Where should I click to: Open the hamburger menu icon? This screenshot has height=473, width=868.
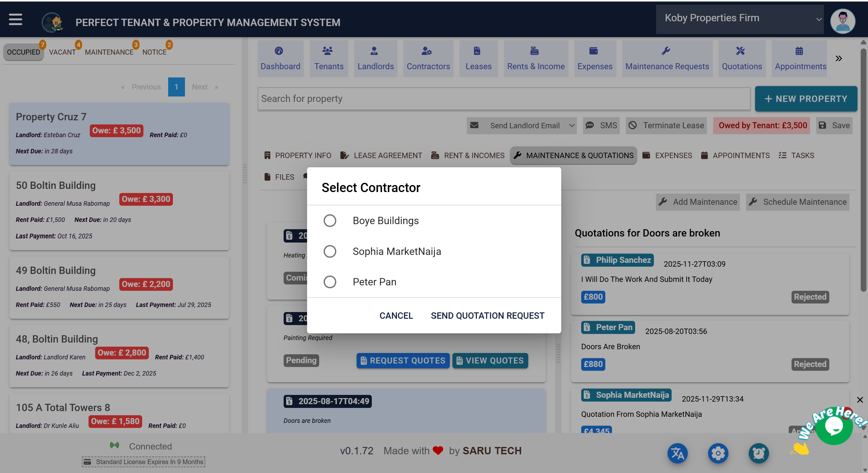point(16,20)
